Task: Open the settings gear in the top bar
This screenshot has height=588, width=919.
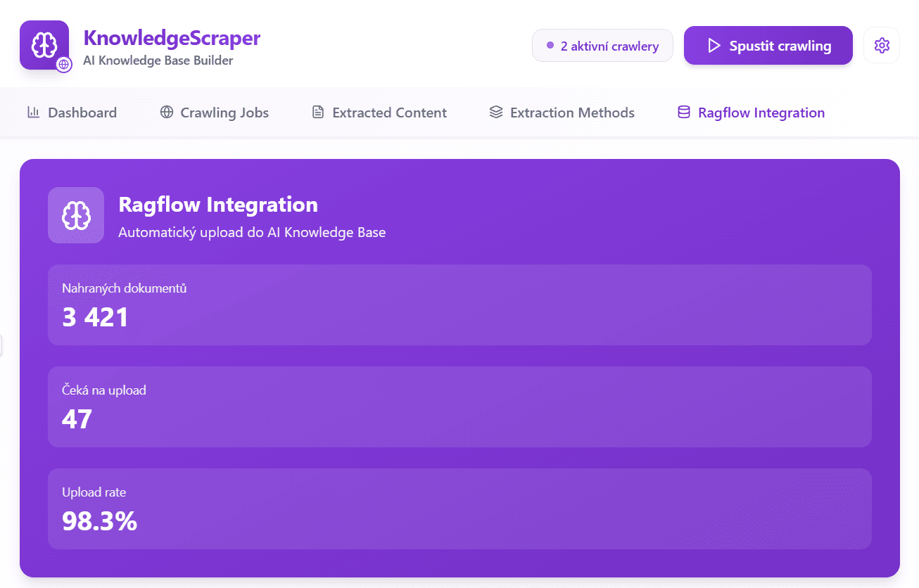Action: (x=881, y=44)
